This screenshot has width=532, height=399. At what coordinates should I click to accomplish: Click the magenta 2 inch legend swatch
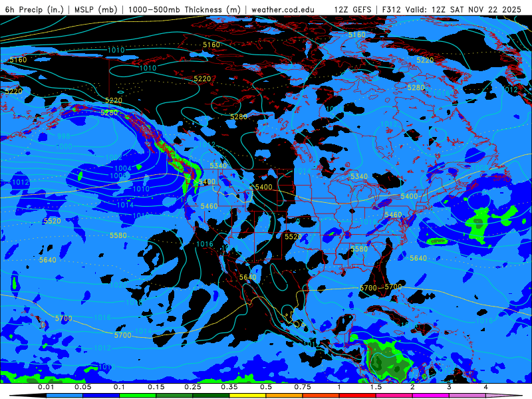click(x=431, y=396)
